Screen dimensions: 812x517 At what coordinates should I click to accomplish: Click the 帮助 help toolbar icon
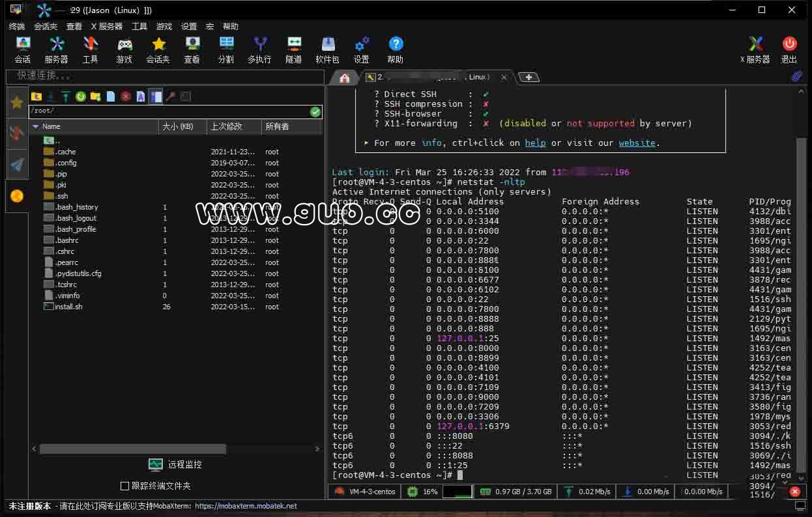[x=396, y=49]
